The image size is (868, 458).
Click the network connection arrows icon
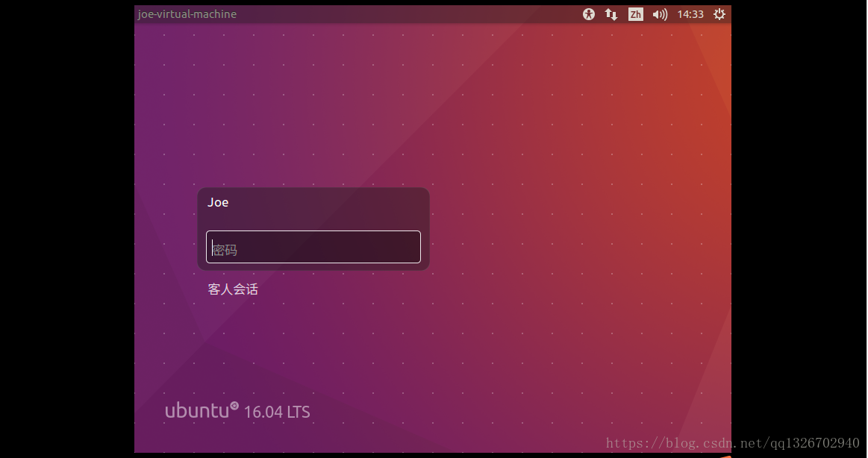coord(611,14)
